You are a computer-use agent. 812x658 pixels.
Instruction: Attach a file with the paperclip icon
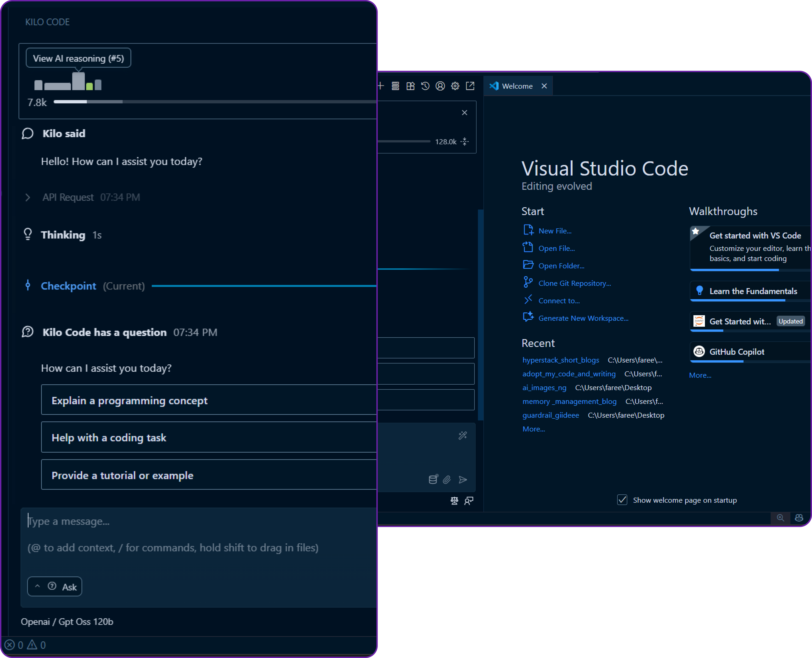[446, 479]
